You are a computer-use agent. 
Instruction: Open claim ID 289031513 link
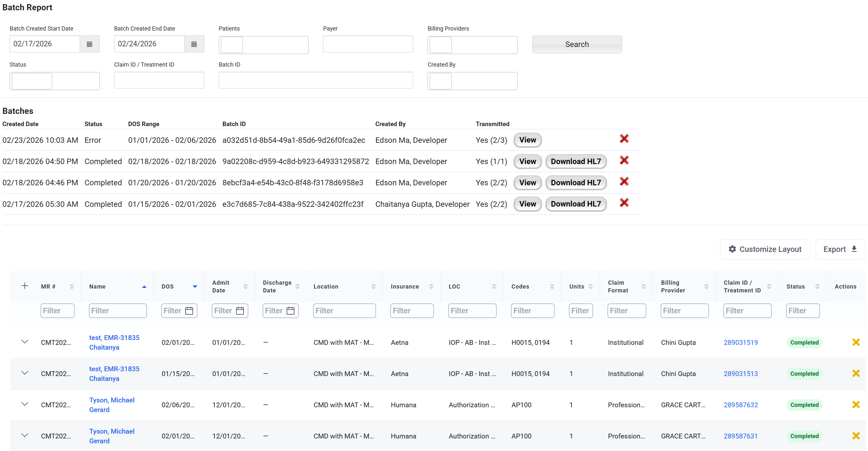[x=740, y=373]
